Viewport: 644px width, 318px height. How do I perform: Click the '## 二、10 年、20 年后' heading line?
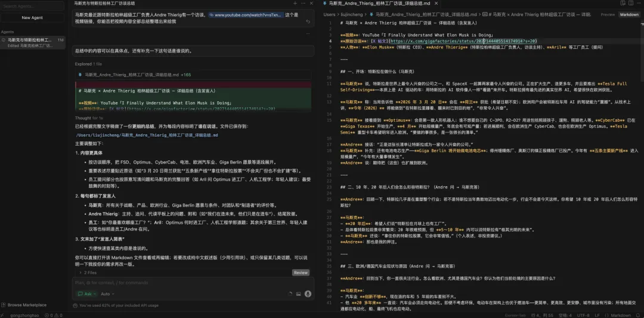tap(410, 187)
